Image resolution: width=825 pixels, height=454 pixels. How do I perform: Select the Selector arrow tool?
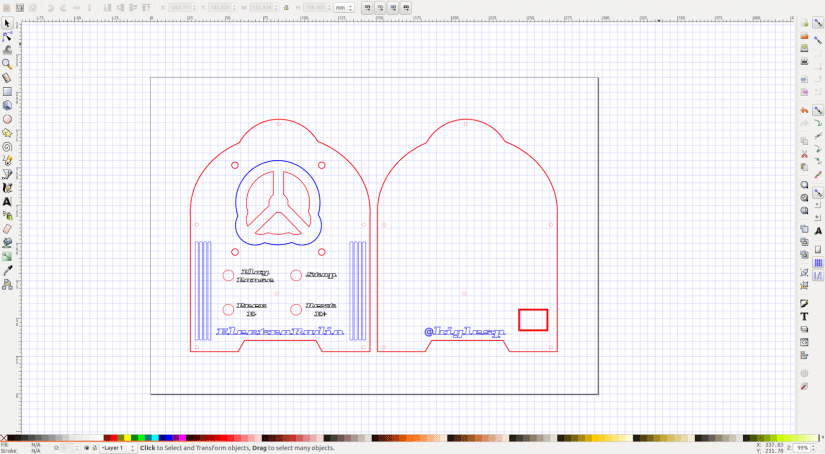[7, 23]
